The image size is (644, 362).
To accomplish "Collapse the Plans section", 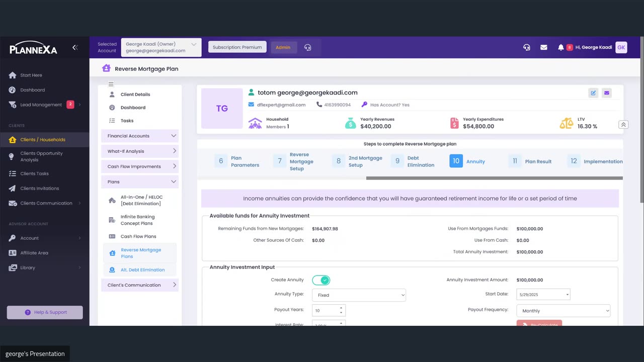I will [x=140, y=182].
